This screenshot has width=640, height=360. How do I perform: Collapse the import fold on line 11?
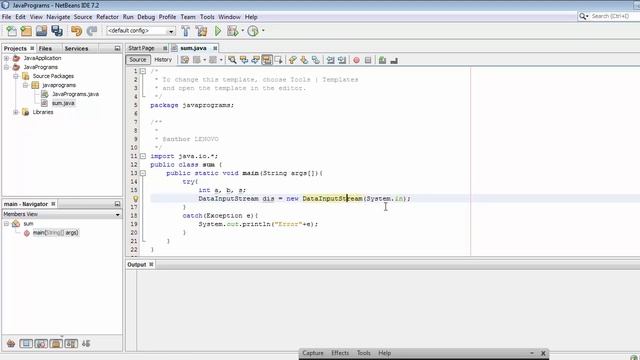tap(143, 156)
